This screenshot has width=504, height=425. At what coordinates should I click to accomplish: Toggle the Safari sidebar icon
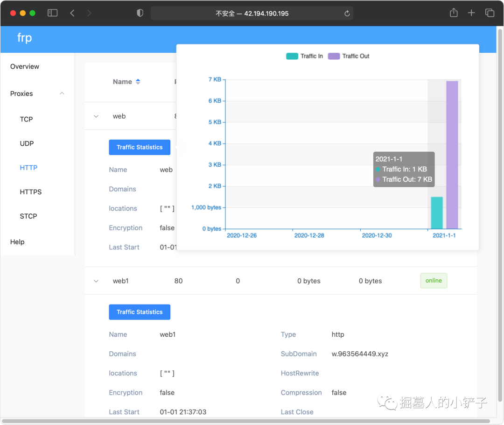click(53, 13)
